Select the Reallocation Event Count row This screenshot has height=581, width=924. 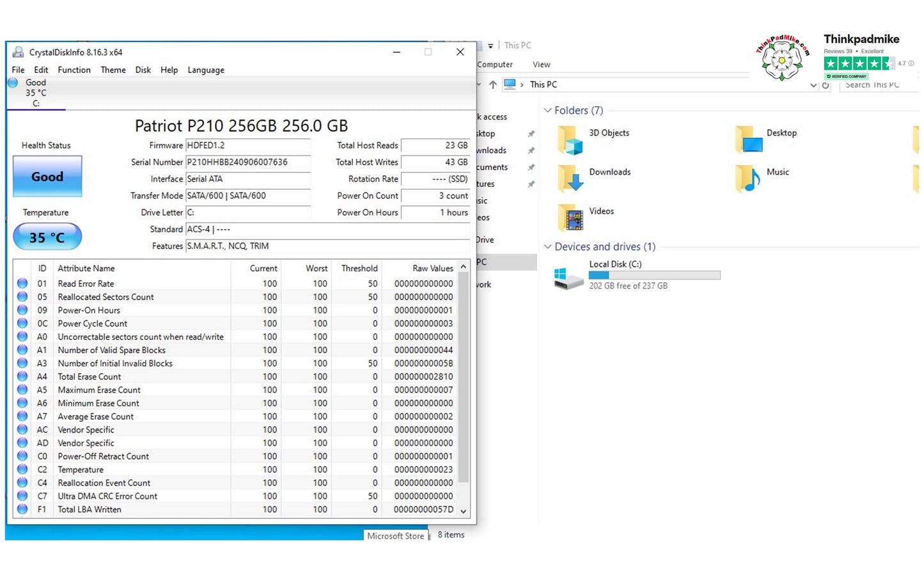pos(236,483)
